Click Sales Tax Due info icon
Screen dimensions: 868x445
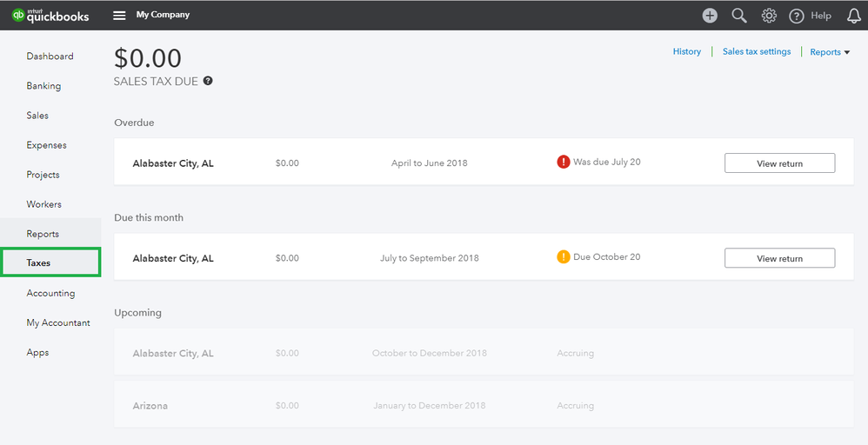click(208, 81)
